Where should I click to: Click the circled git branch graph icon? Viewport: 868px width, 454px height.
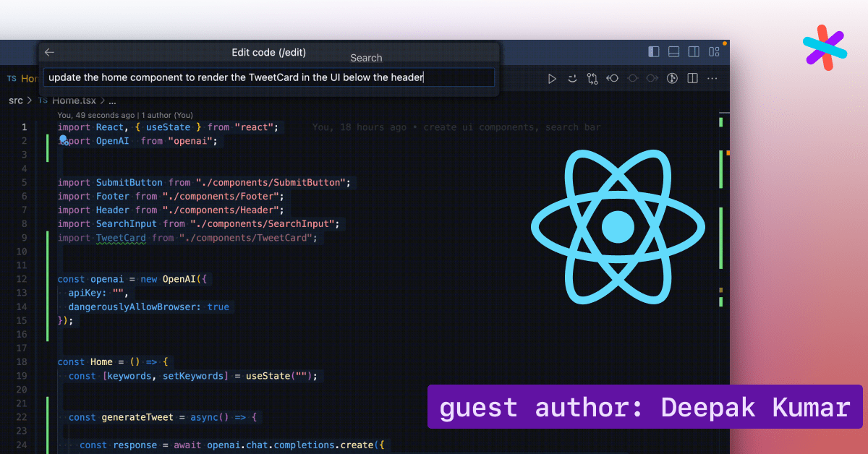click(672, 78)
